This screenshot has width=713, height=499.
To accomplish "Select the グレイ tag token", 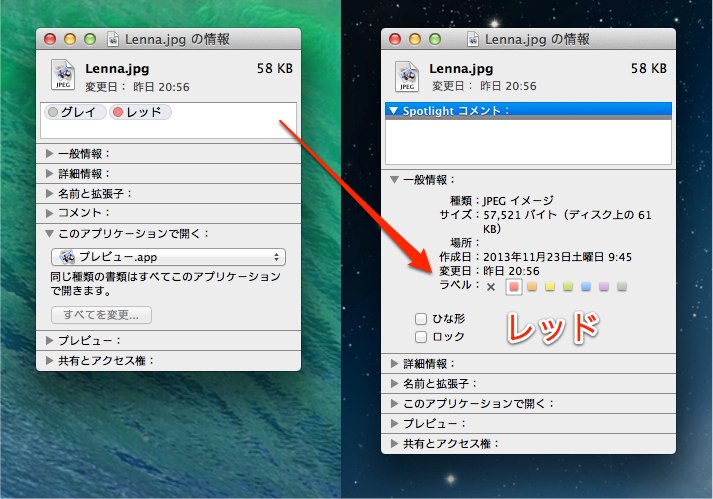I will [x=75, y=112].
